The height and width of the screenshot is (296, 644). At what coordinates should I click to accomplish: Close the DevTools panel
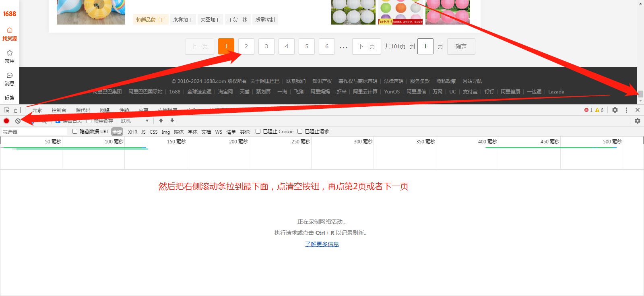point(638,110)
